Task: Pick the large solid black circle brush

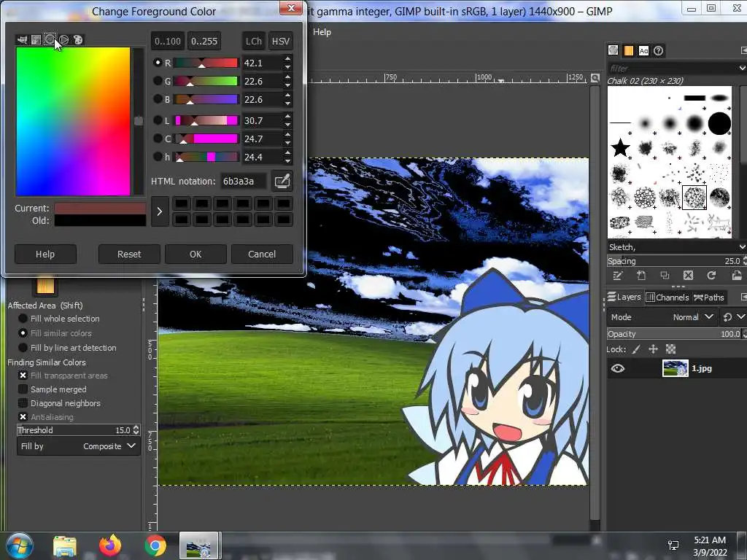Action: (719, 124)
